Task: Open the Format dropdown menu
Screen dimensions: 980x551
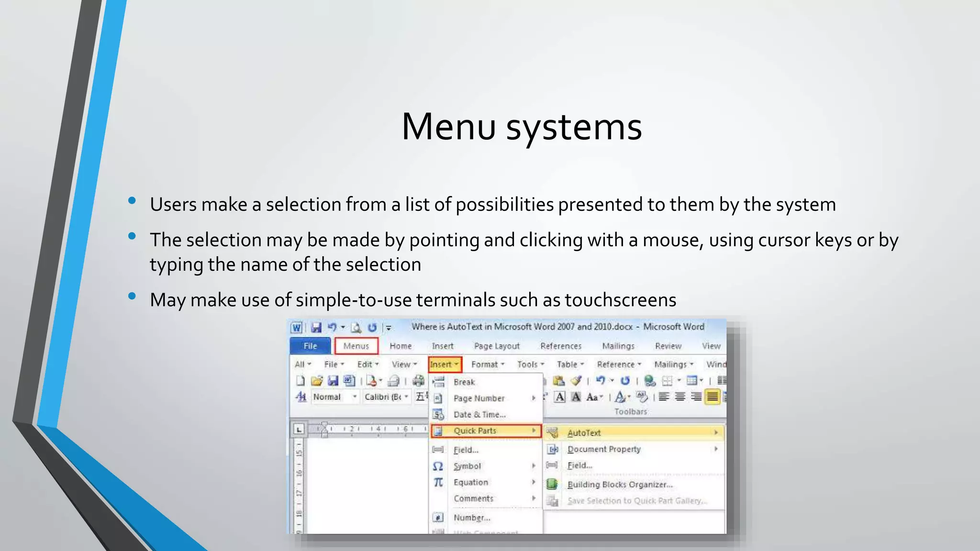Action: (488, 364)
